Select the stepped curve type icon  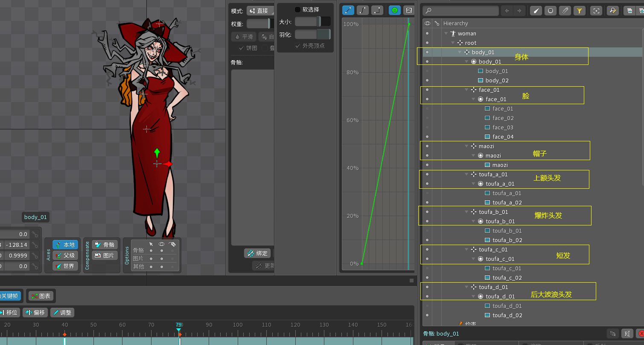(377, 10)
